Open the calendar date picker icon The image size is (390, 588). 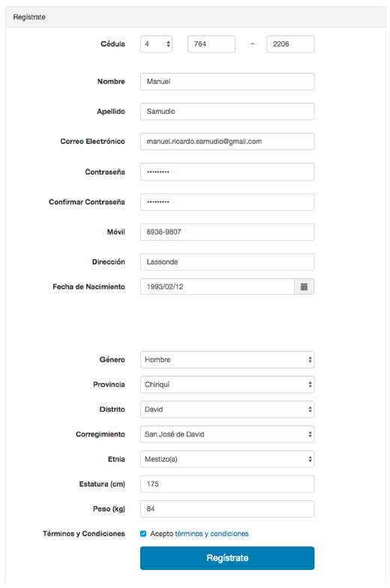[304, 286]
